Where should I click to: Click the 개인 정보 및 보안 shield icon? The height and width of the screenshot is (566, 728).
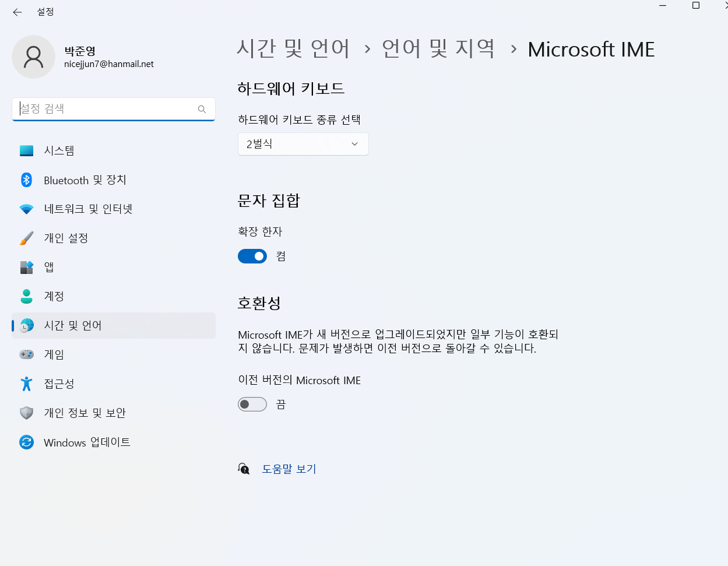26,413
